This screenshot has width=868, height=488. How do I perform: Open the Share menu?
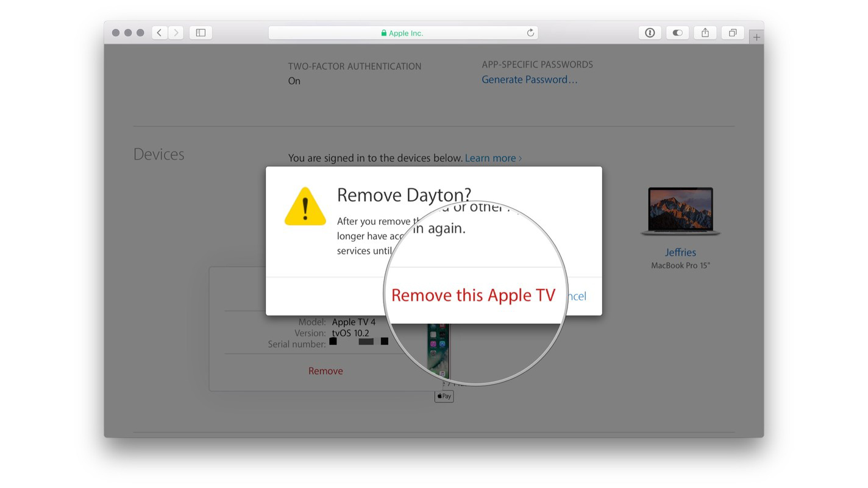[x=705, y=33]
